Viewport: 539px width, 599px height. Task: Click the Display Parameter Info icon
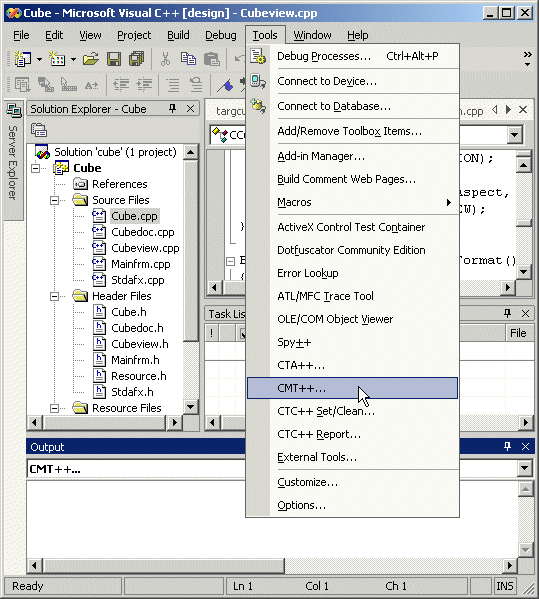[x=46, y=84]
